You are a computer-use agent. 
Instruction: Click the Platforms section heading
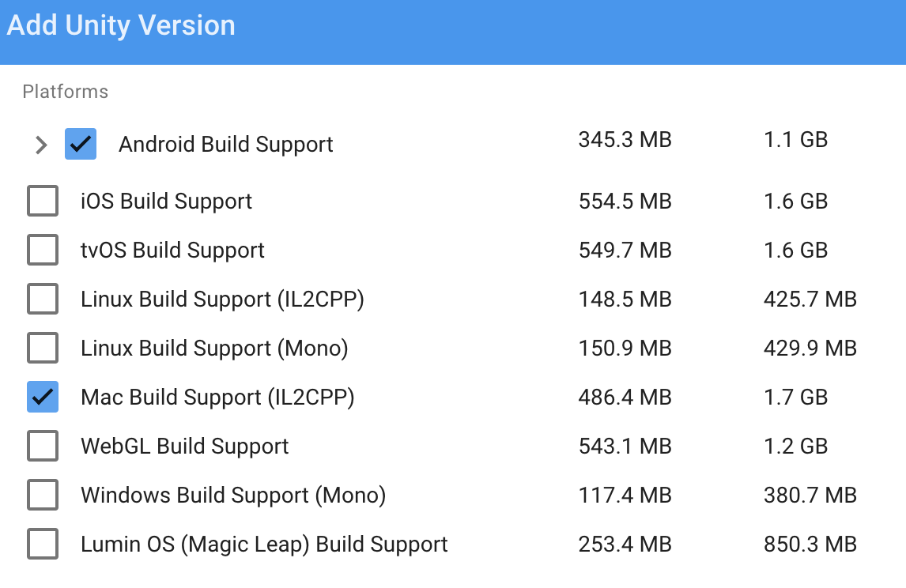(x=66, y=92)
